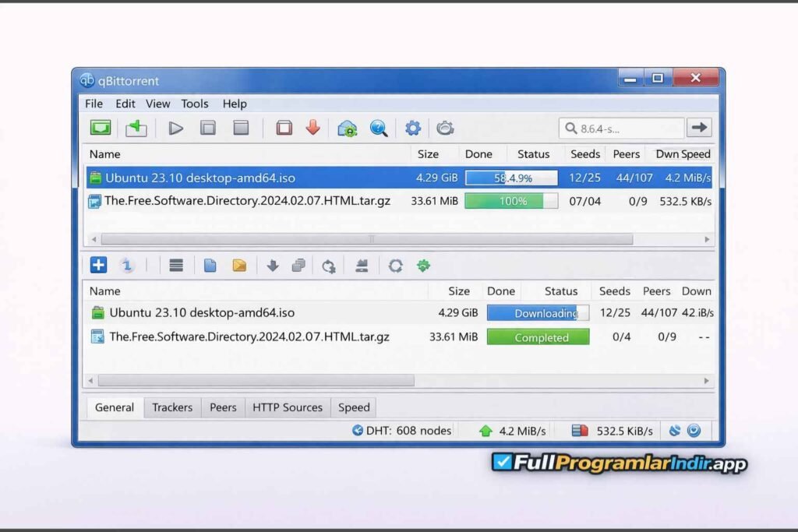Image resolution: width=798 pixels, height=532 pixels.
Task: Delete the selected torrent using the red arrow icon
Action: [313, 128]
